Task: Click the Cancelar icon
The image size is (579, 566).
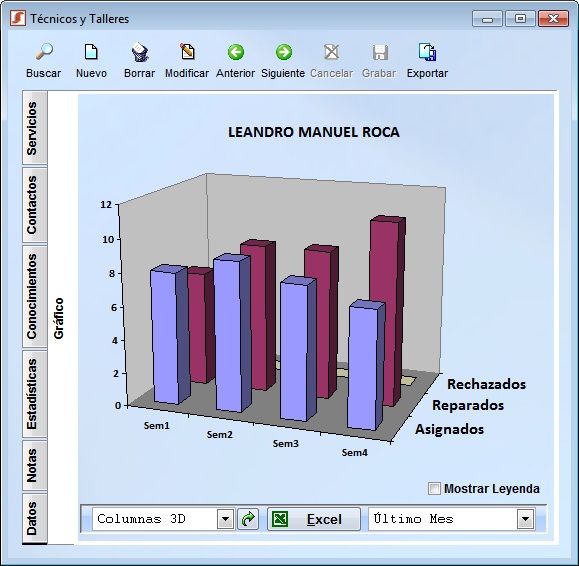Action: point(331,52)
